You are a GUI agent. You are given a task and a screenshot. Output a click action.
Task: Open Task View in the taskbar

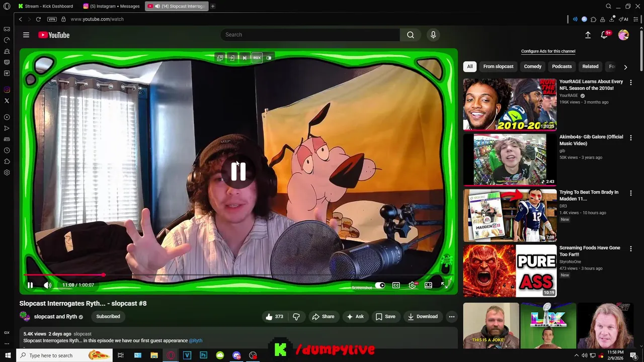tap(121, 355)
